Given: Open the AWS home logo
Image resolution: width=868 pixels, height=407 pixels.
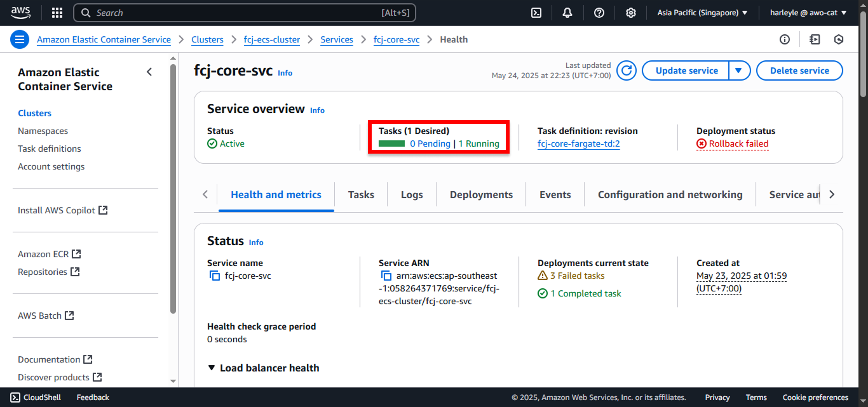Looking at the screenshot, I should (x=21, y=13).
